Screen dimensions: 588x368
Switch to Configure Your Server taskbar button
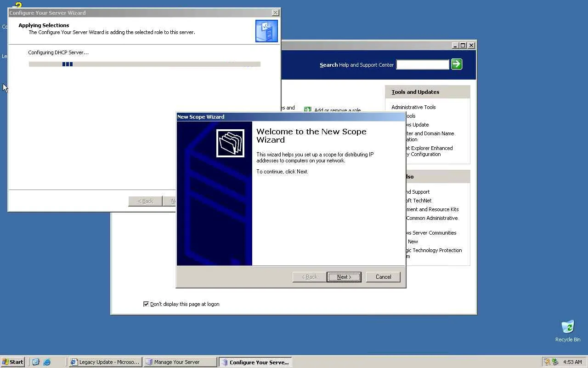coord(255,362)
